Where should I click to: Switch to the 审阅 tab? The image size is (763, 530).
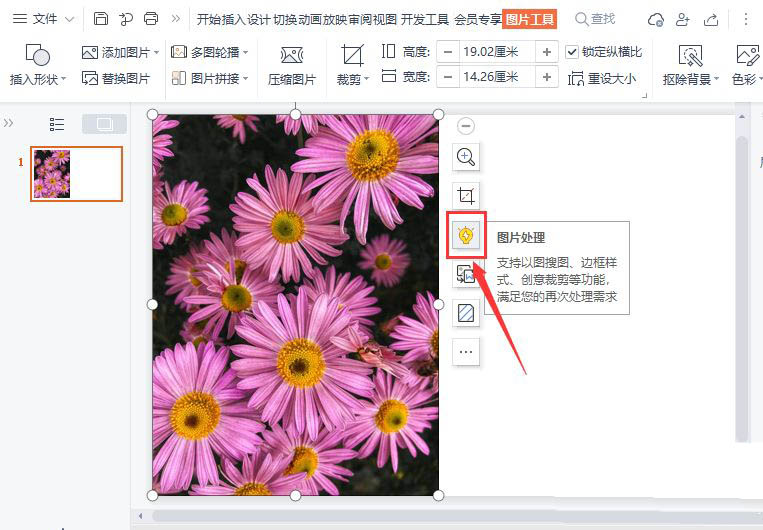[x=359, y=19]
